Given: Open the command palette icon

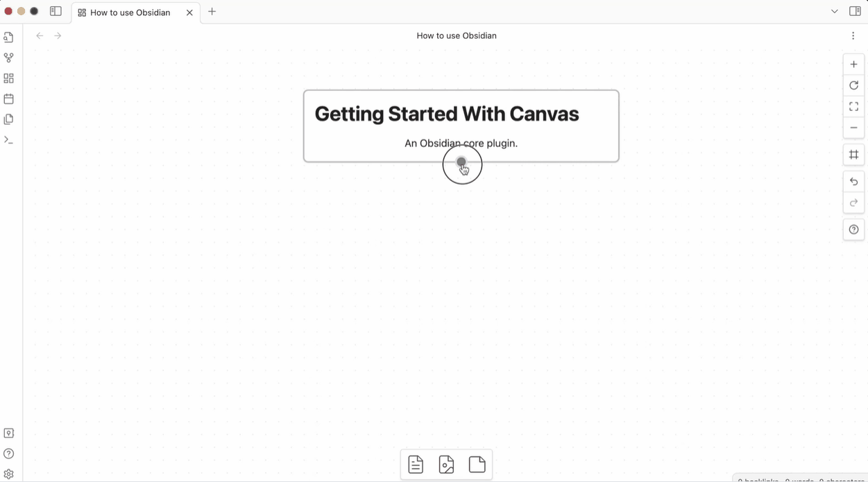Looking at the screenshot, I should pos(8,140).
